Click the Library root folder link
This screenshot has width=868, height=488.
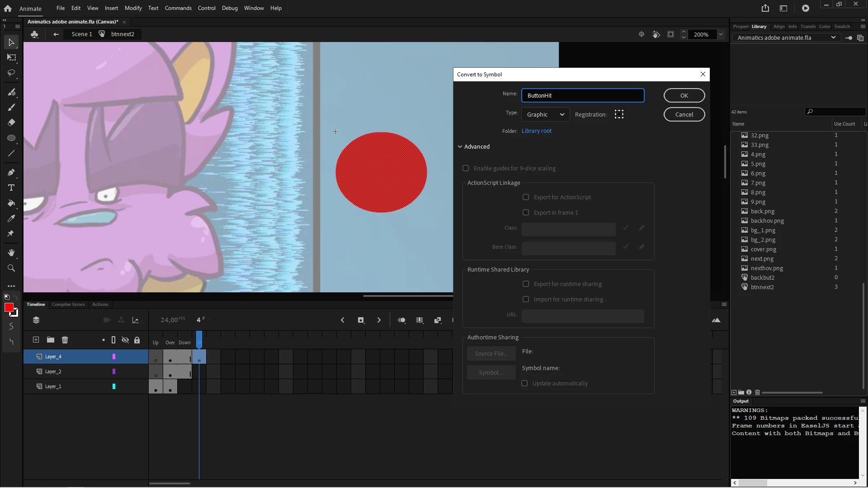coord(536,131)
